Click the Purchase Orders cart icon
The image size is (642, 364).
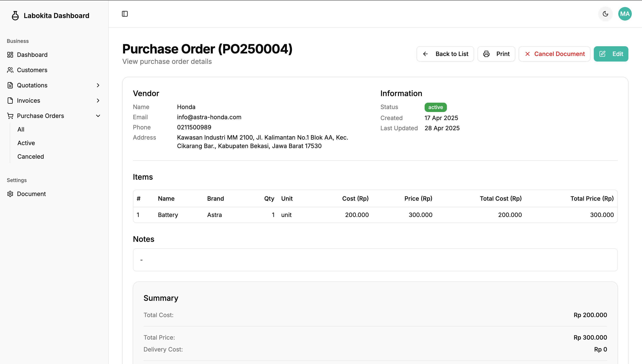(x=10, y=116)
